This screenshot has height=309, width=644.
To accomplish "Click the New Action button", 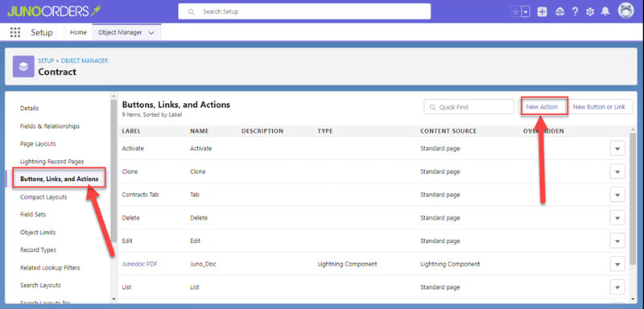I will pyautogui.click(x=542, y=107).
